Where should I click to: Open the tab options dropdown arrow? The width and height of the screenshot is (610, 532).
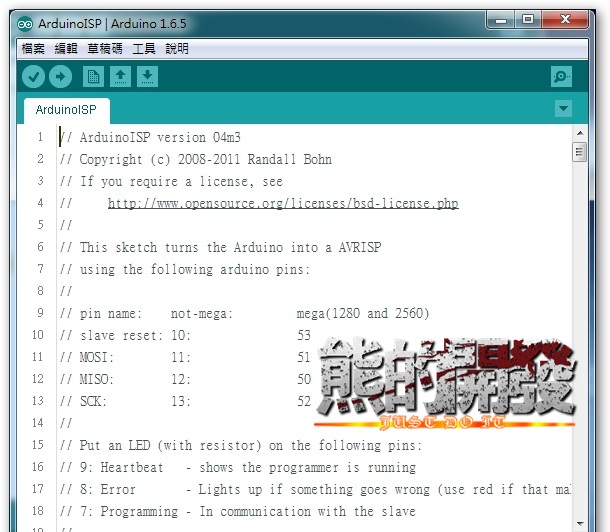[x=563, y=108]
